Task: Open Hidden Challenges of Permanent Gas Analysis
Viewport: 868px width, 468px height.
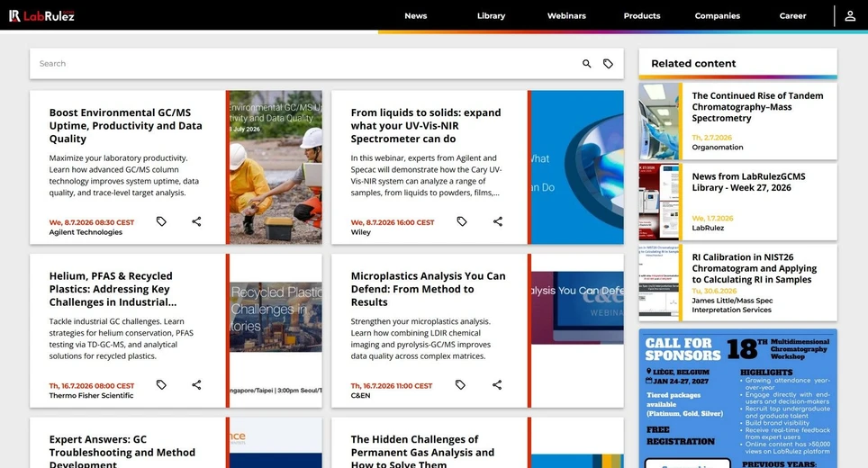Action: point(422,452)
